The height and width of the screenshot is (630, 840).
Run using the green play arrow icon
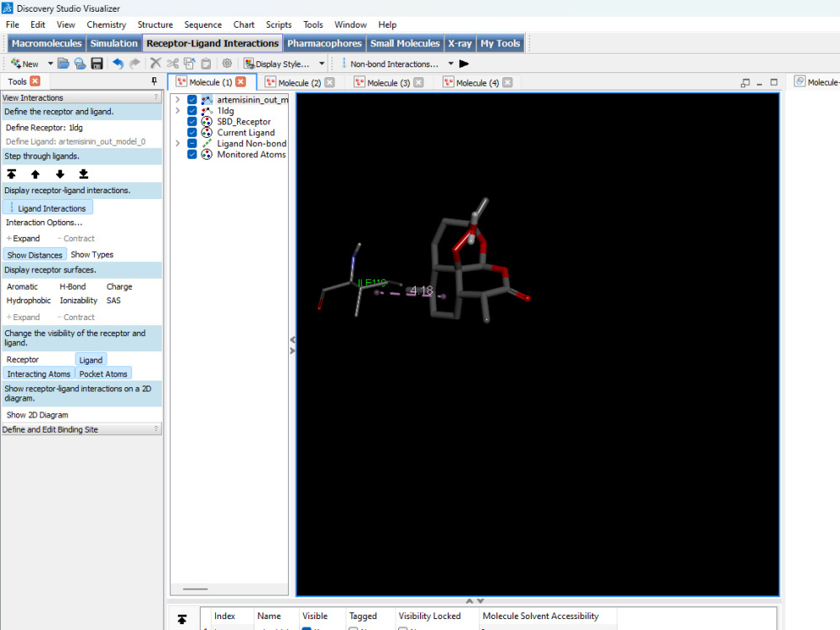point(465,62)
